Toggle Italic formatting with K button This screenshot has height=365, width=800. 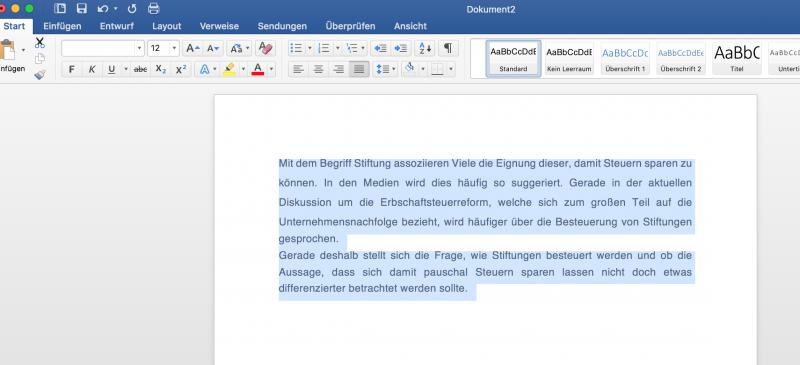[x=92, y=69]
